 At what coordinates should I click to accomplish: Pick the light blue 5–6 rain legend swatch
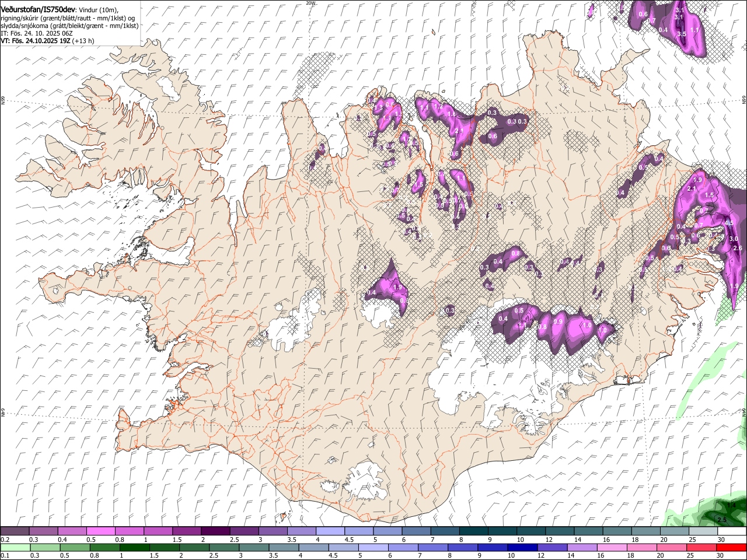click(x=373, y=547)
